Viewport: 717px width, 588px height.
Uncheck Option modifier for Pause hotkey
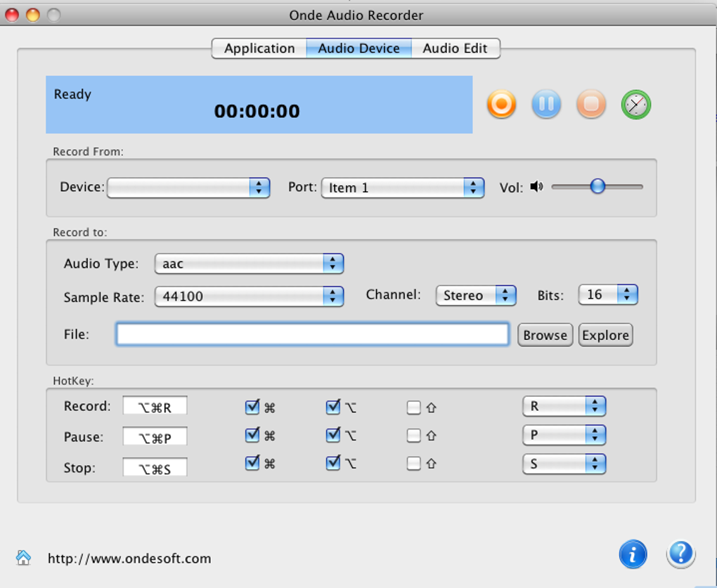point(333,436)
